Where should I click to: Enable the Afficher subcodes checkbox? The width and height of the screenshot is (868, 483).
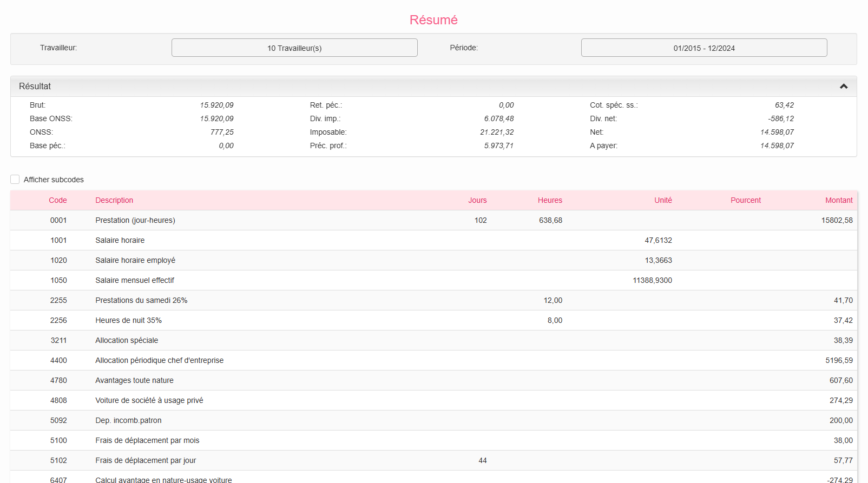point(15,180)
